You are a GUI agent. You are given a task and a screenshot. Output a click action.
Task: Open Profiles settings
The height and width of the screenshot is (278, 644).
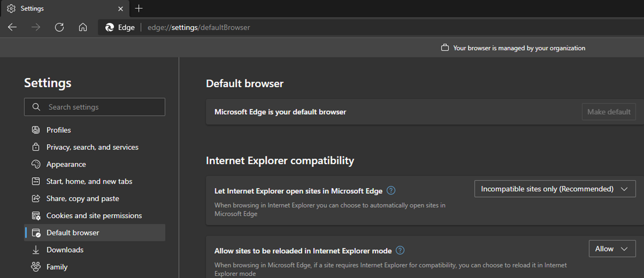tap(95, 130)
